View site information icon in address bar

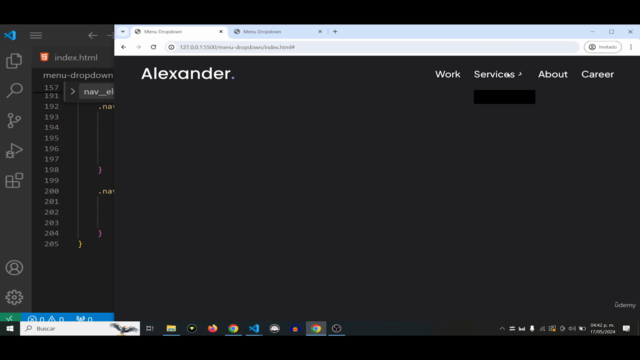pyautogui.click(x=171, y=47)
